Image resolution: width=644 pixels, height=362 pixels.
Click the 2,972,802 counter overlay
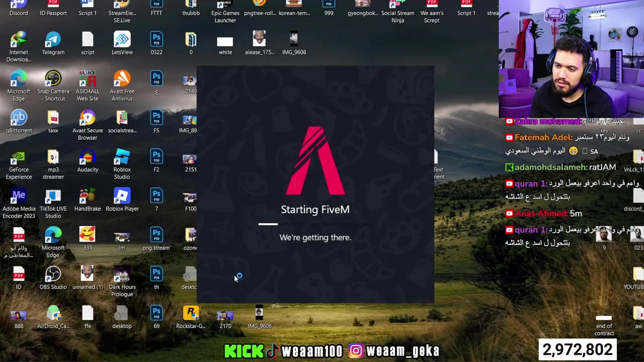pos(577,350)
